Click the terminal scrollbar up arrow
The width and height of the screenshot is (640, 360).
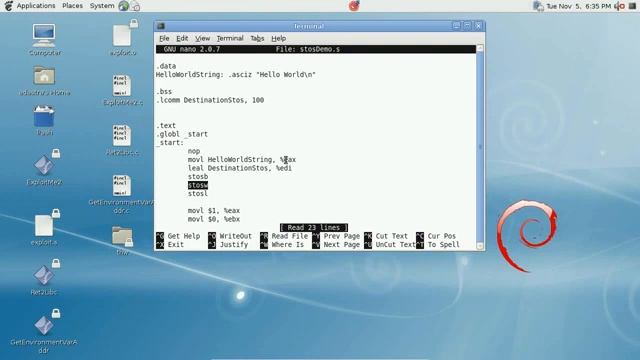pos(480,48)
